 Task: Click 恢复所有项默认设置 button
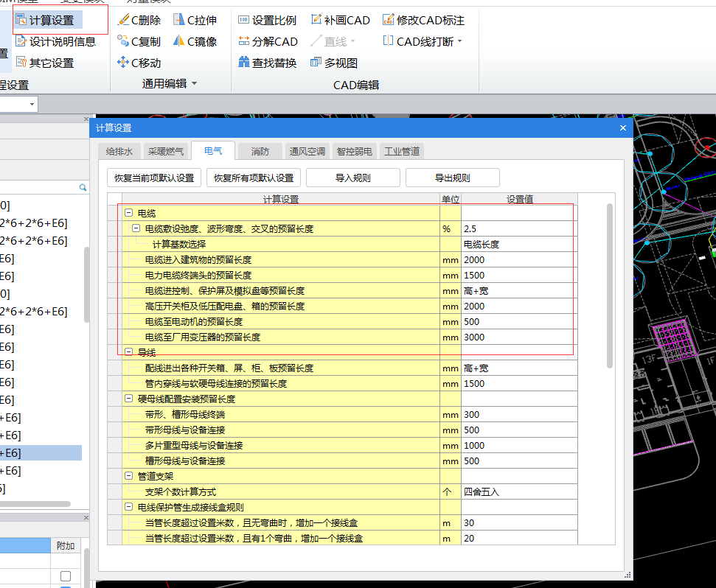click(x=254, y=178)
